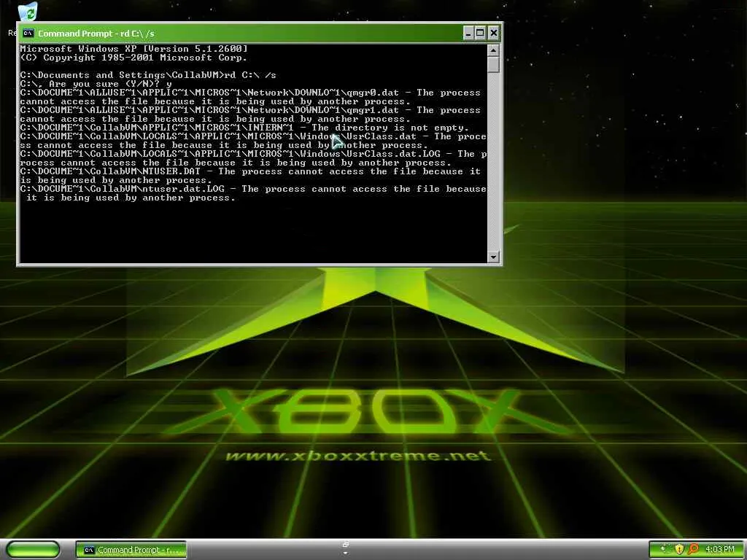Click the qmgr1.dat error line
Viewport: 747px width, 560px height.
pyautogui.click(x=251, y=114)
